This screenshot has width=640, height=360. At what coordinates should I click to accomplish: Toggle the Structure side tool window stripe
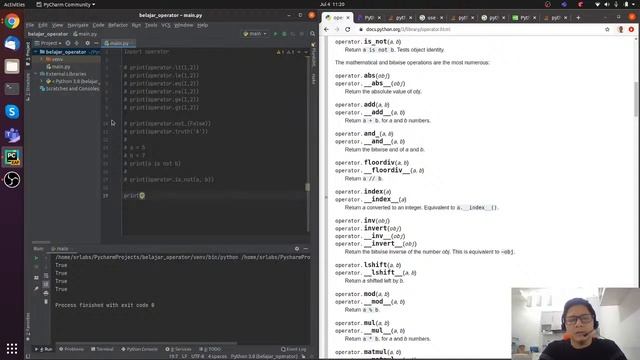[28, 87]
